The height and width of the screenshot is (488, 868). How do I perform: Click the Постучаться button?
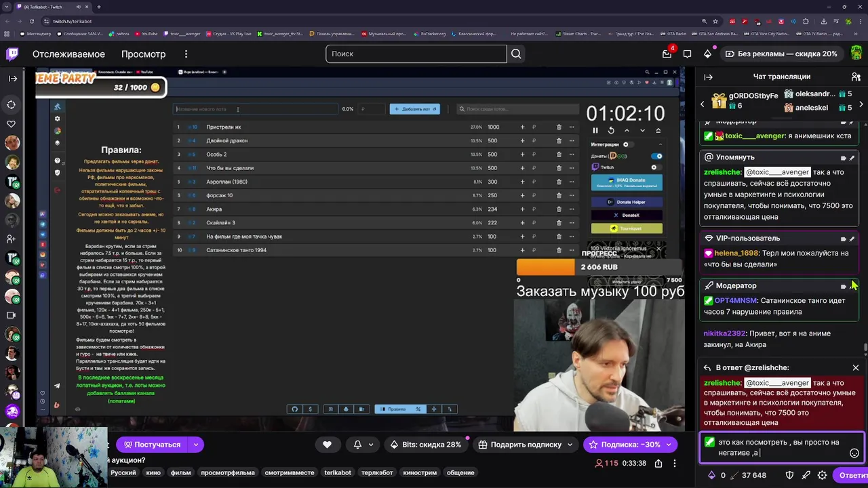(x=153, y=445)
